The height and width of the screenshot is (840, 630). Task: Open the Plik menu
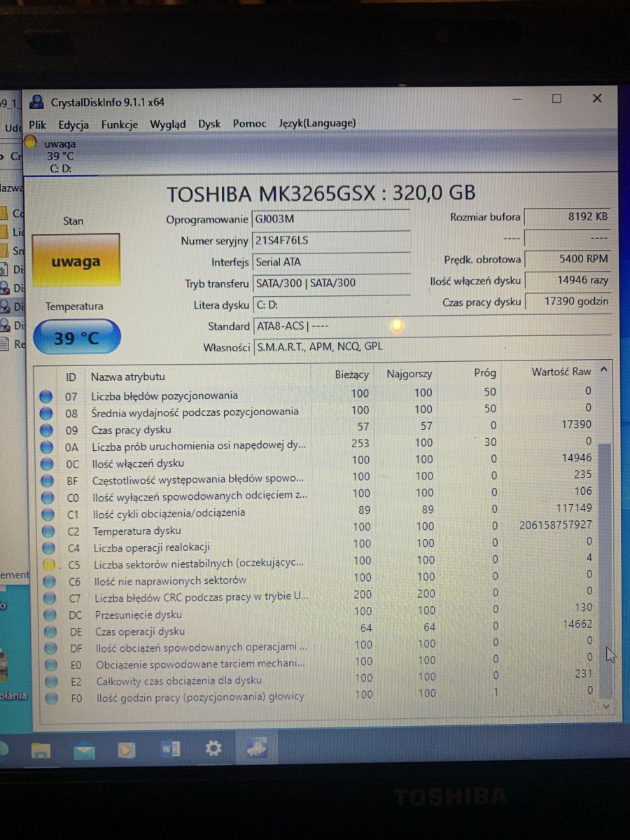[37, 125]
